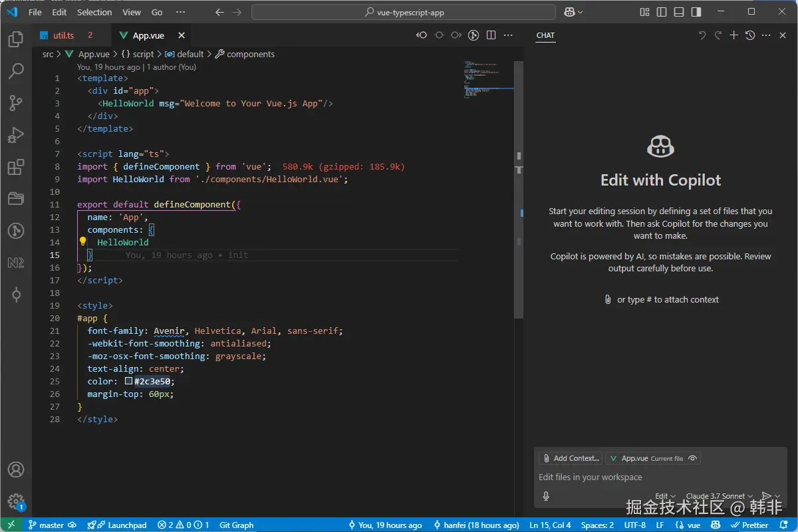Open the Extensions view in activity bar
Screen dimensions: 798x532
click(15, 167)
